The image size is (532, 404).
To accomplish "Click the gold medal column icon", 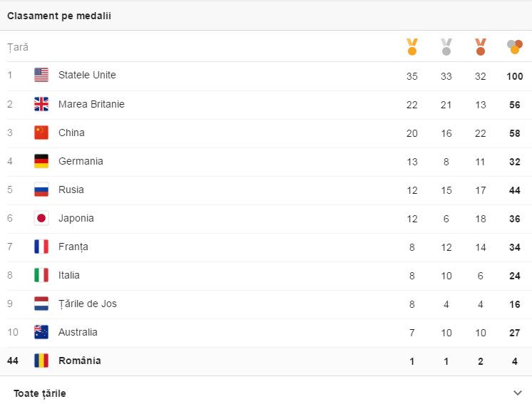I will click(411, 47).
